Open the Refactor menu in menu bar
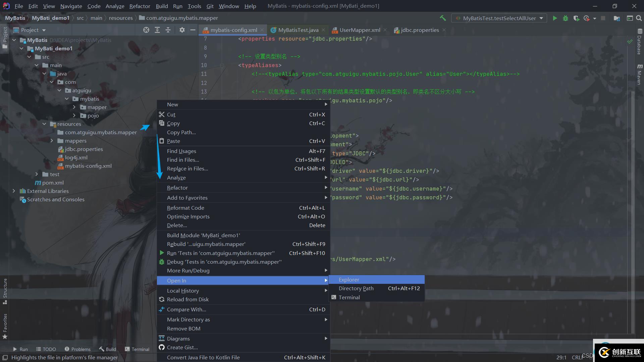 [x=140, y=6]
